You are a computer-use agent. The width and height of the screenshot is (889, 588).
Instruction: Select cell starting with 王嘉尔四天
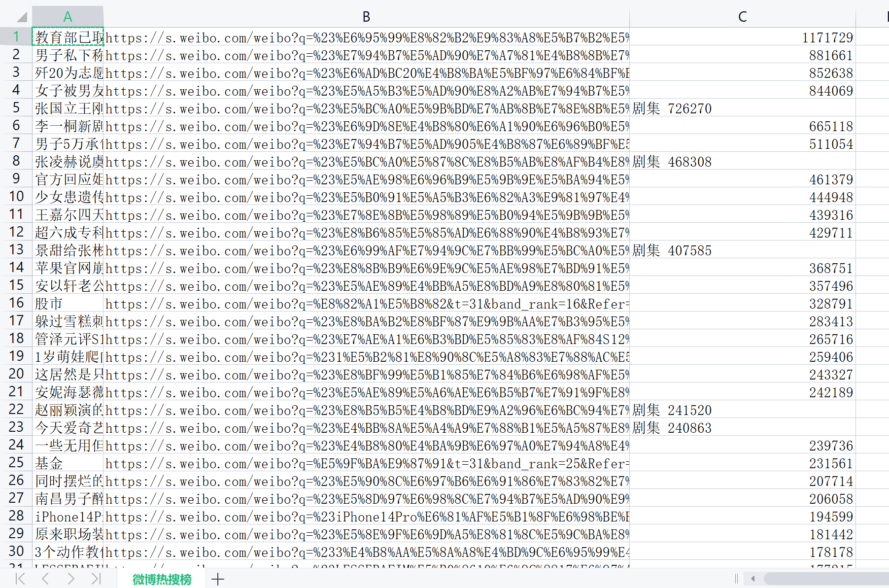click(68, 214)
